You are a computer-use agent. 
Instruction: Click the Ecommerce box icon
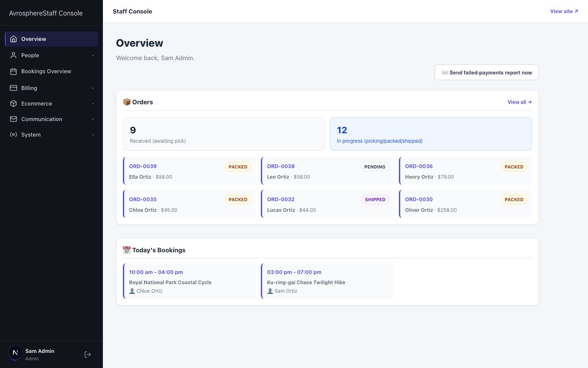(13, 103)
